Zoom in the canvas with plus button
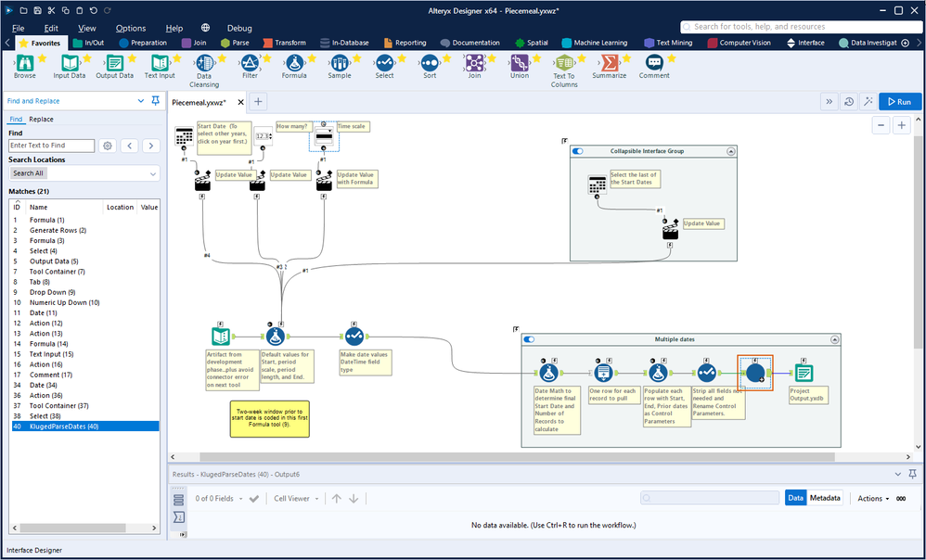 (901, 125)
